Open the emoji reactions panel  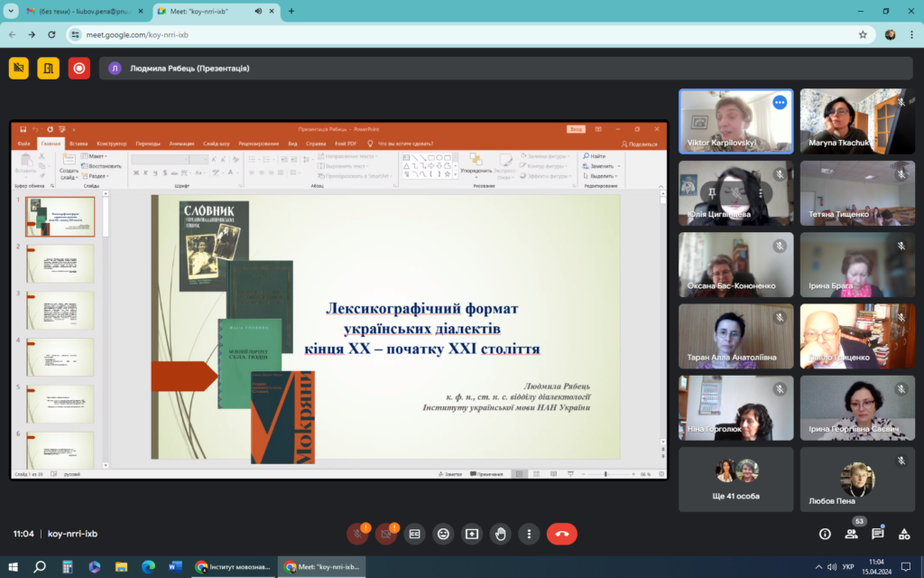(443, 534)
